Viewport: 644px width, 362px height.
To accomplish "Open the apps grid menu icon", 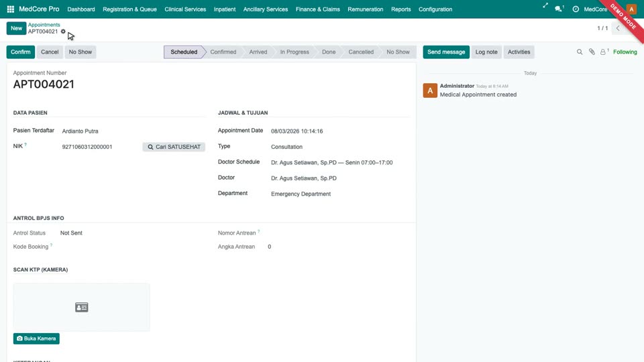I will pyautogui.click(x=11, y=9).
